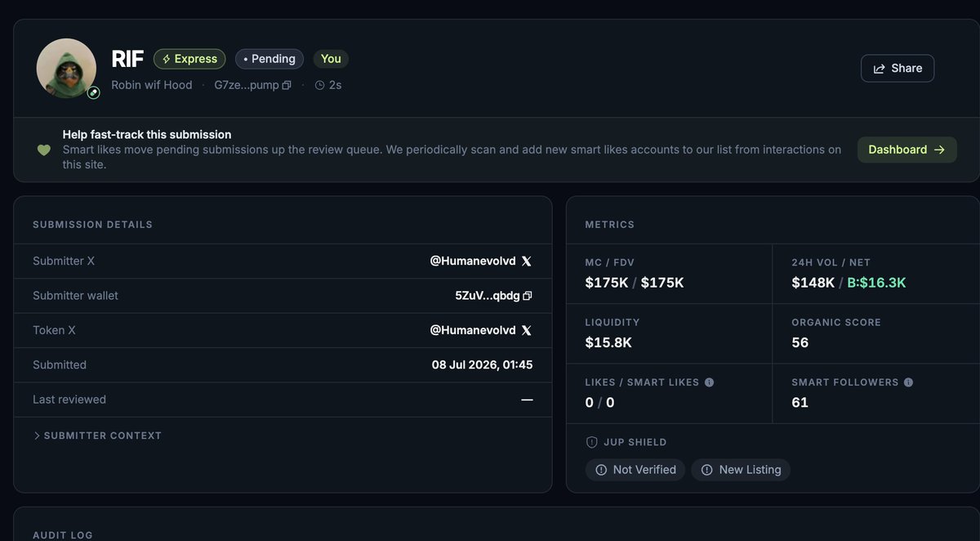Click the arrow icon inside Dashboard button
The height and width of the screenshot is (541, 980).
point(939,150)
